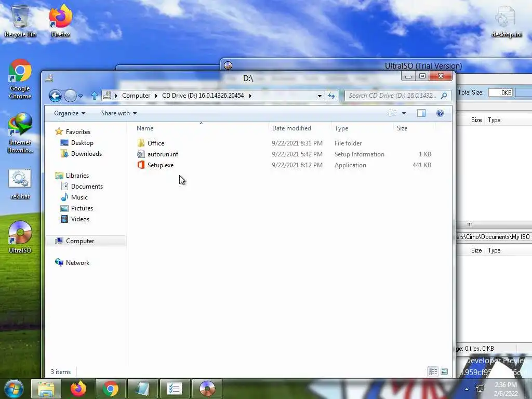Click Computer in the address breadcrumb
This screenshot has height=399, width=532.
tap(136, 96)
